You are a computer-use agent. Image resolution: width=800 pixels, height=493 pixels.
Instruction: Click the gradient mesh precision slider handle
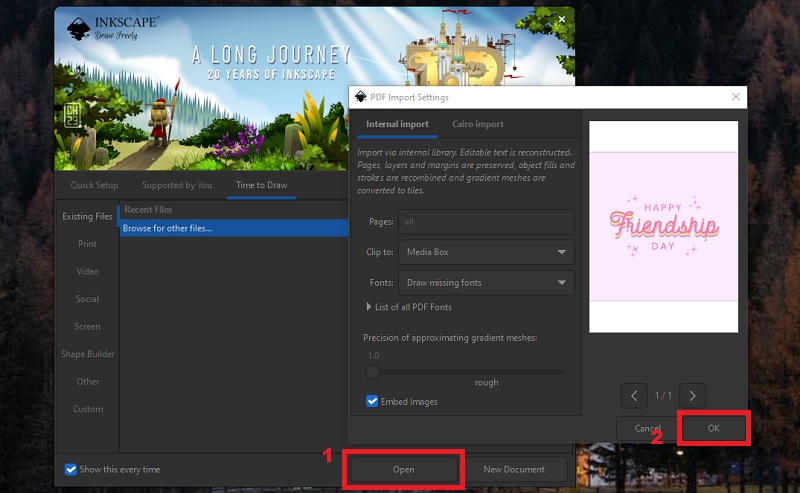point(372,372)
